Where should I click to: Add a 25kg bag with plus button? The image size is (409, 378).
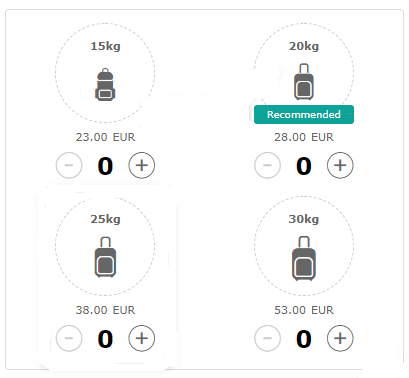[x=142, y=338]
